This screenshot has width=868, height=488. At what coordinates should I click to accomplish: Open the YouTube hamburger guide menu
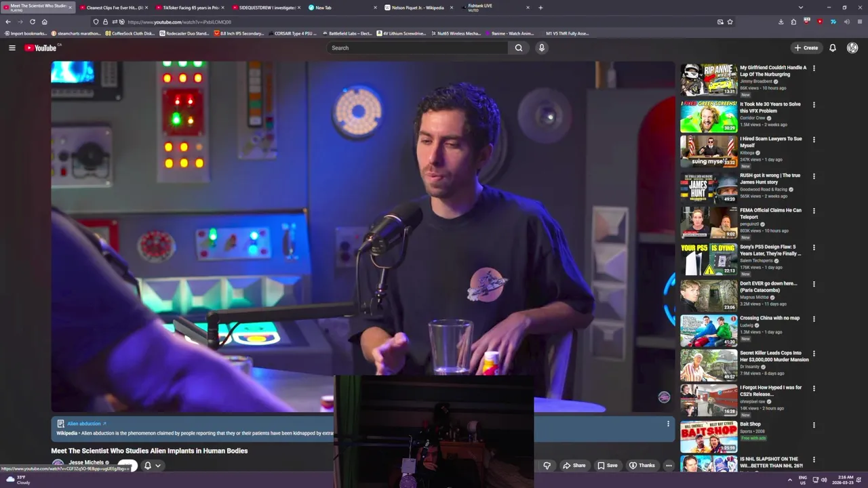[12, 48]
